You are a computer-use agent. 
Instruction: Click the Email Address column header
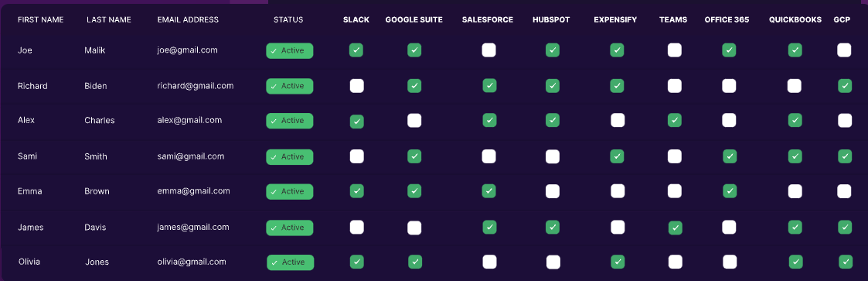[189, 20]
